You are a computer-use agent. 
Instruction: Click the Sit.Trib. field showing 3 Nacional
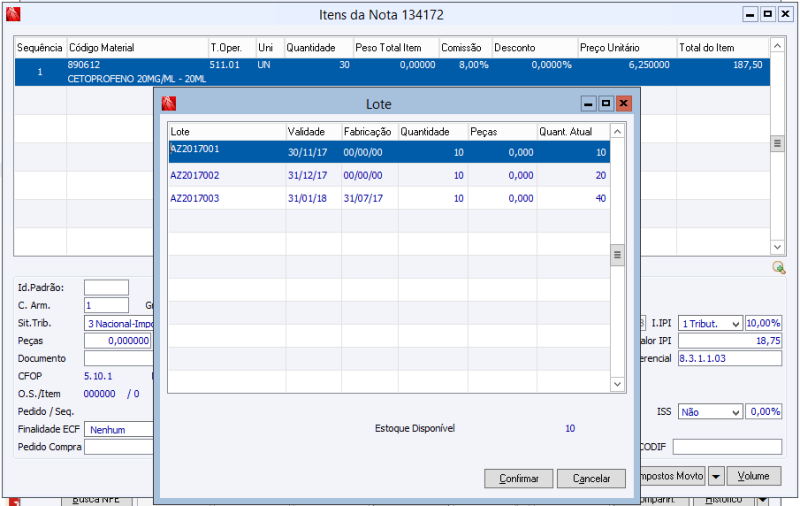(x=119, y=323)
